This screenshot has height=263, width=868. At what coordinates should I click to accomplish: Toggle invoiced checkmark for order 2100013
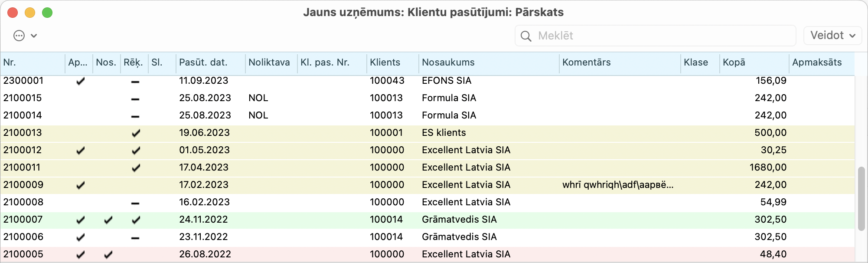[136, 133]
